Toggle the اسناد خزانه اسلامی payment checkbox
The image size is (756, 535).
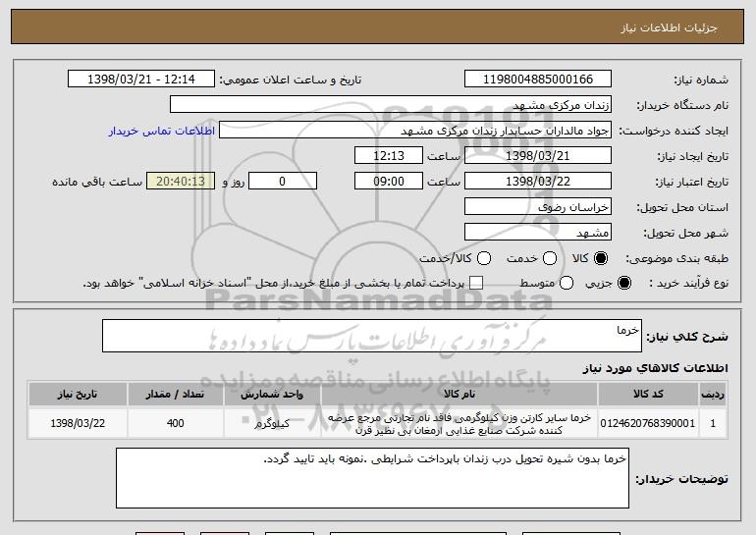coord(476,283)
